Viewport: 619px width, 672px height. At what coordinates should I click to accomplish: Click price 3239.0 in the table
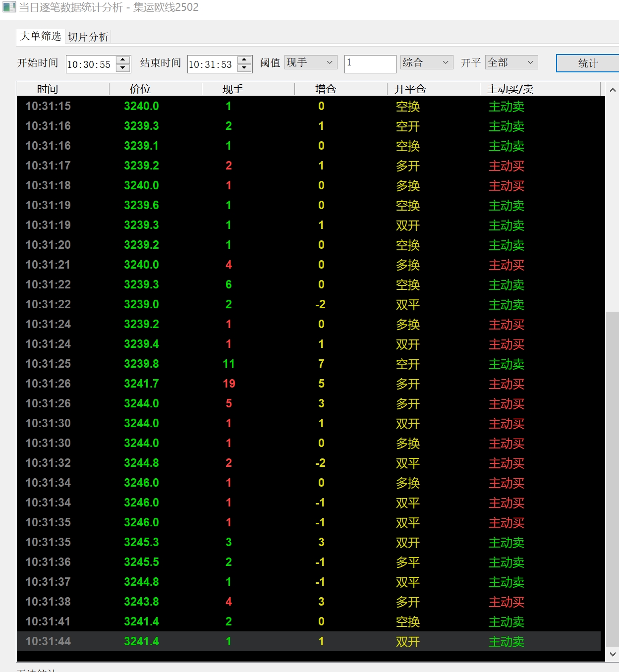pyautogui.click(x=141, y=304)
